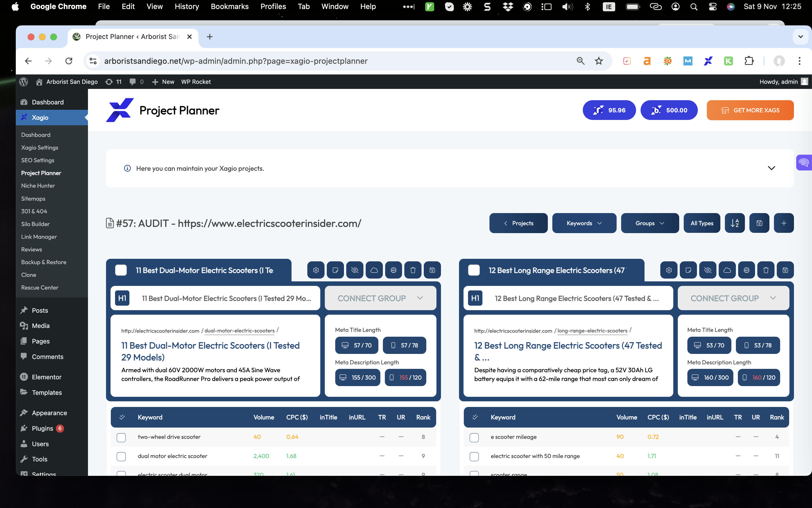Open Niche Hunter in Xagio submenu
This screenshot has height=508, width=812.
(x=38, y=186)
